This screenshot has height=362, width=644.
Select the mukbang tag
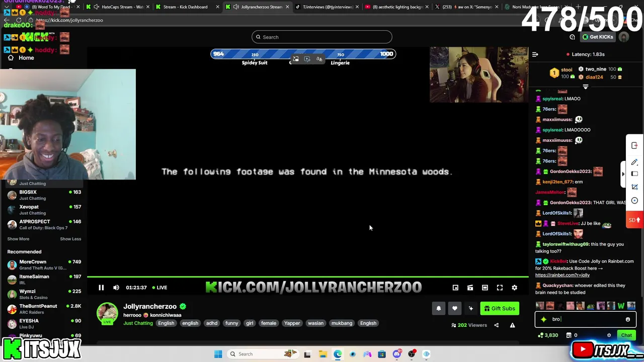342,323
